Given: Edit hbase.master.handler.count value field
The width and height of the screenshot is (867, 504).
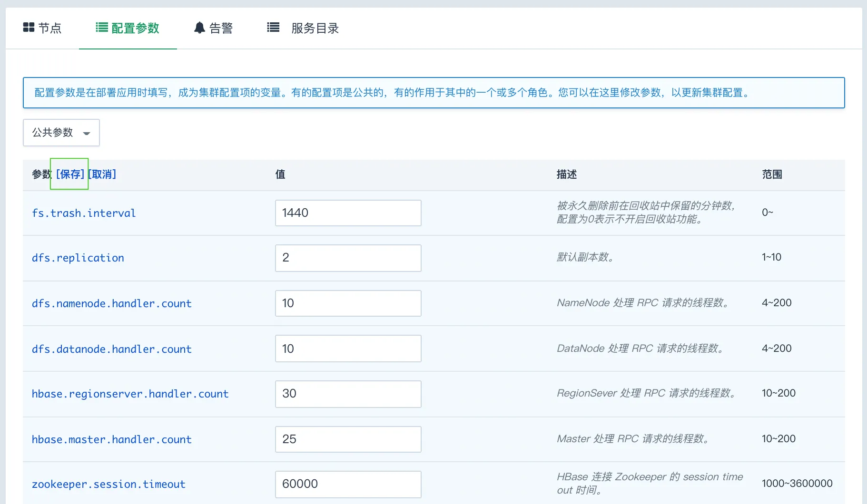Looking at the screenshot, I should (348, 439).
